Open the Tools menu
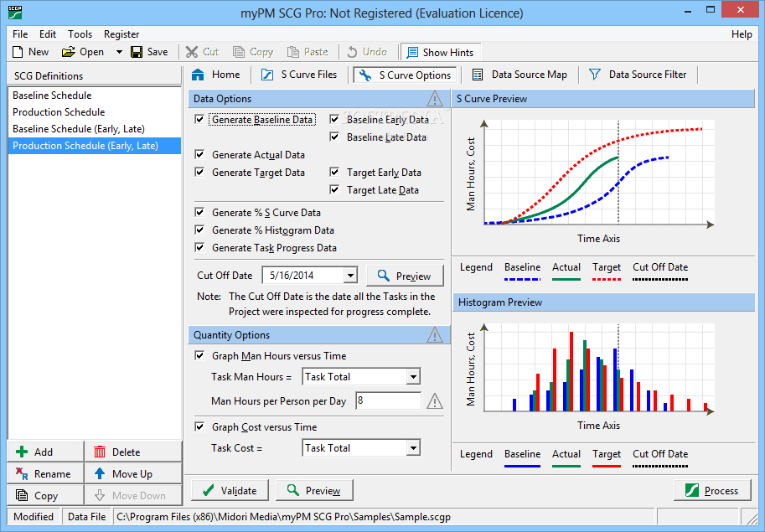This screenshot has width=765, height=532. pos(80,34)
